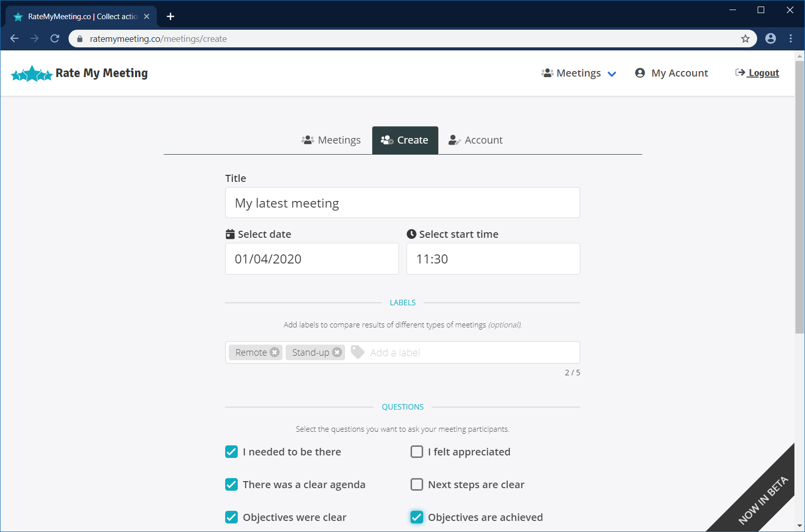Click the QUESTIONS section heading
This screenshot has width=805, height=532.
[x=402, y=407]
